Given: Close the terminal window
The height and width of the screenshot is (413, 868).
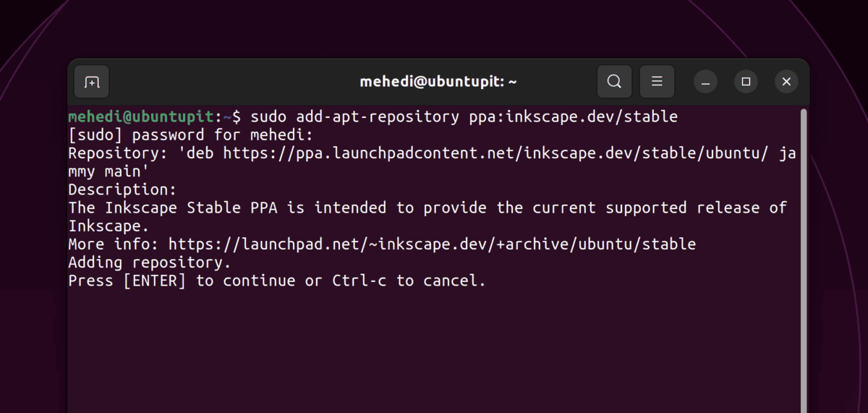Looking at the screenshot, I should coord(786,82).
